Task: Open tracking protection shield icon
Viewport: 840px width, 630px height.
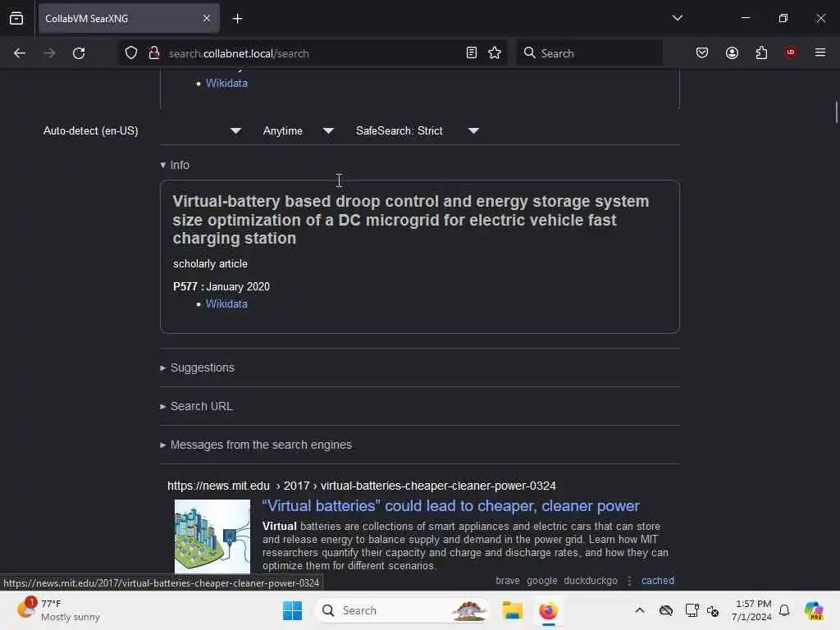Action: 131,53
